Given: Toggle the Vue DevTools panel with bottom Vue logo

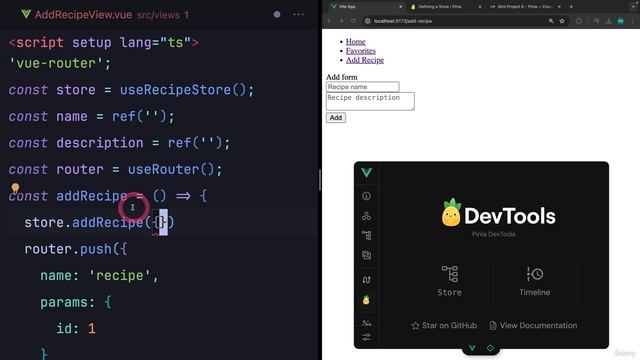Looking at the screenshot, I should (x=472, y=348).
